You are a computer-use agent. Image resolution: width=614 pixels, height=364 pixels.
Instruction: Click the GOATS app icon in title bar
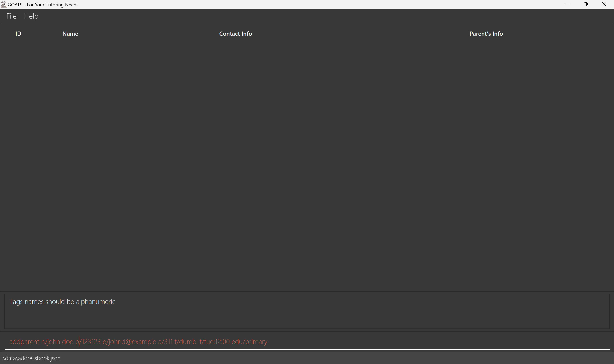pos(4,4)
